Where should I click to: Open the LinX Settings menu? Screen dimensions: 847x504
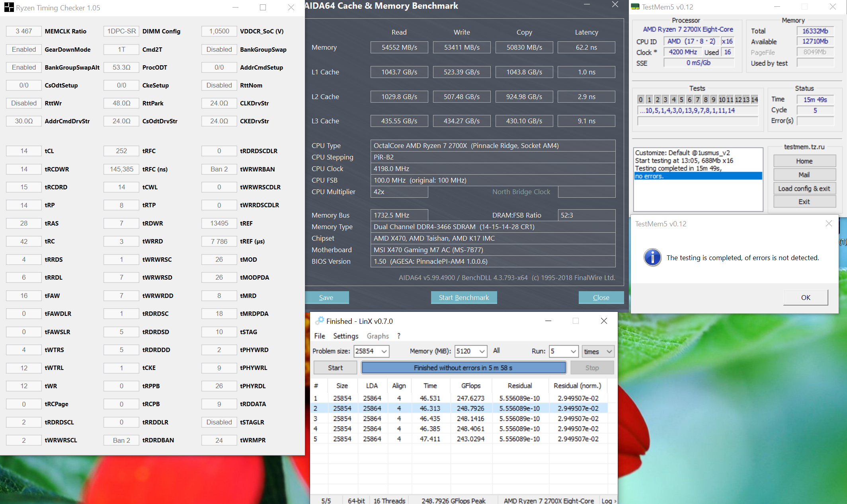pos(345,336)
